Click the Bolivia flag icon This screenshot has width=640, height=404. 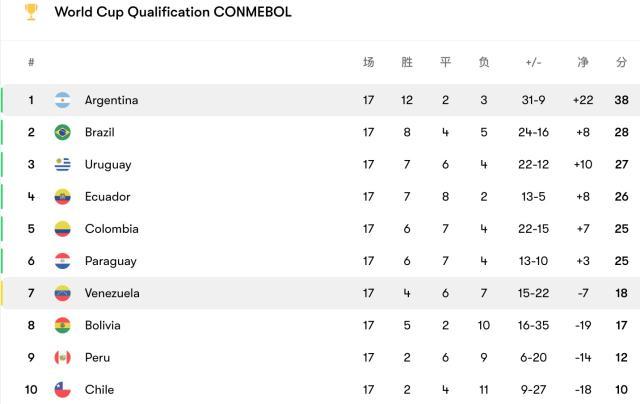(x=63, y=325)
